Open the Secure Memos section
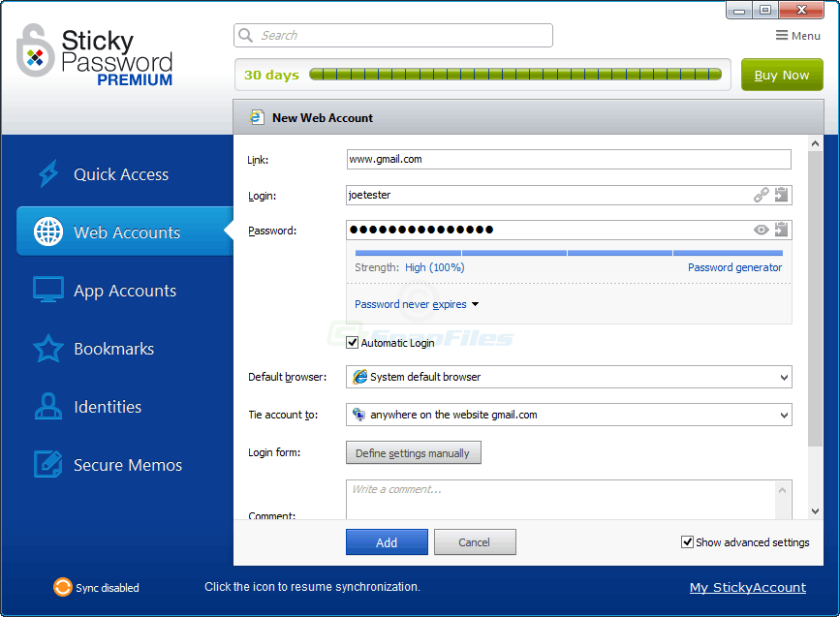 pyautogui.click(x=128, y=465)
